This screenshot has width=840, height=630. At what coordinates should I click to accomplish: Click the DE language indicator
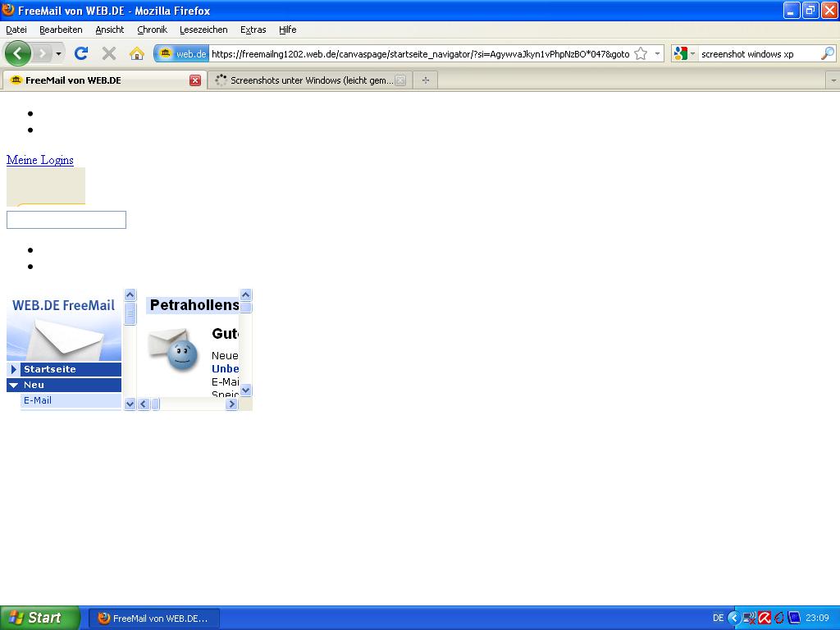pos(719,618)
